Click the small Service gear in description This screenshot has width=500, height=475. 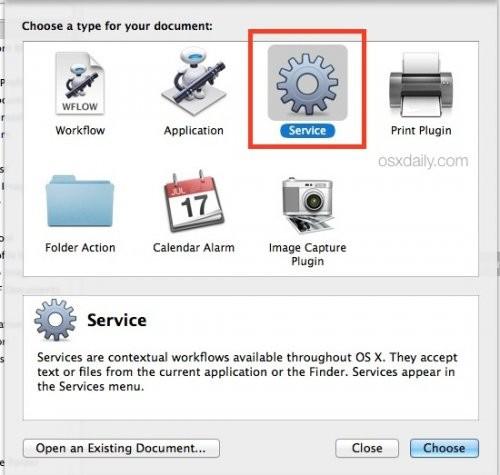55,320
